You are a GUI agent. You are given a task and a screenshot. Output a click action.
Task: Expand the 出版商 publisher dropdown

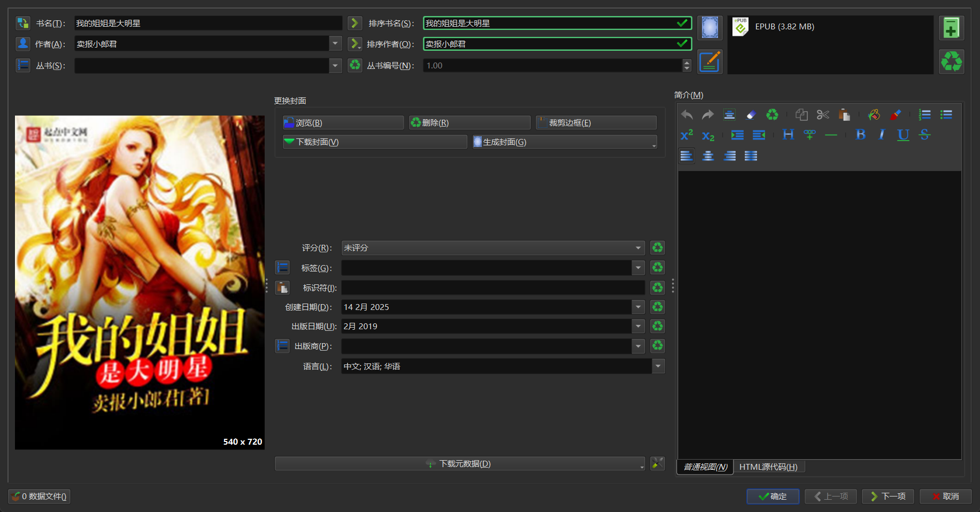point(638,346)
